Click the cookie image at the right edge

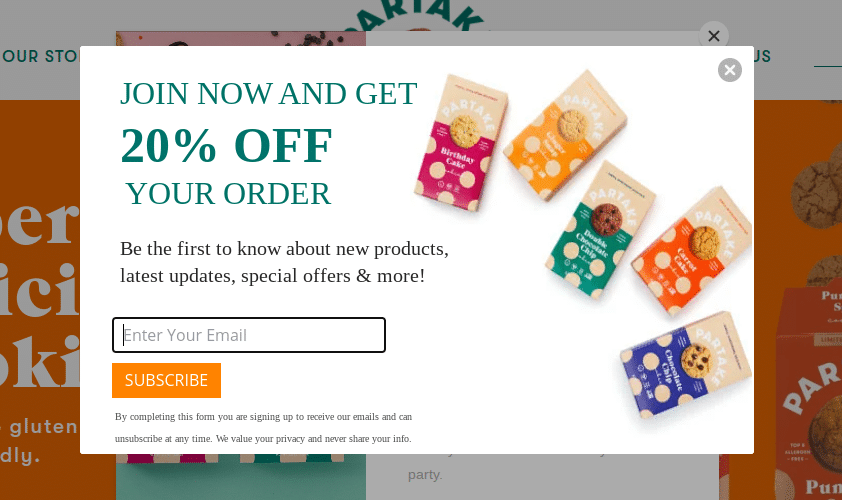point(816,192)
